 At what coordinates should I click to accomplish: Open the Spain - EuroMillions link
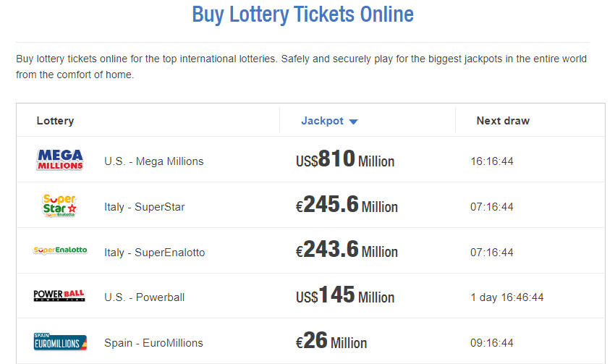pyautogui.click(x=153, y=343)
